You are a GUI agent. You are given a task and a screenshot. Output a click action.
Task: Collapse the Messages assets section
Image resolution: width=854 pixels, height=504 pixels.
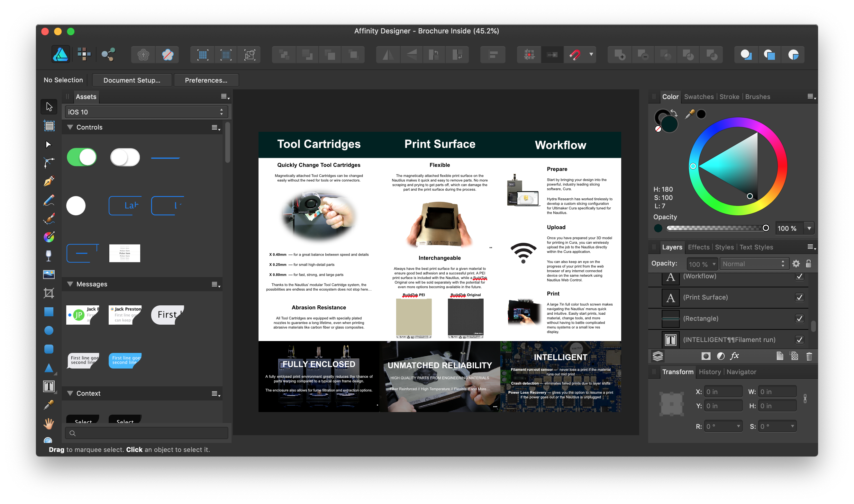tap(70, 284)
